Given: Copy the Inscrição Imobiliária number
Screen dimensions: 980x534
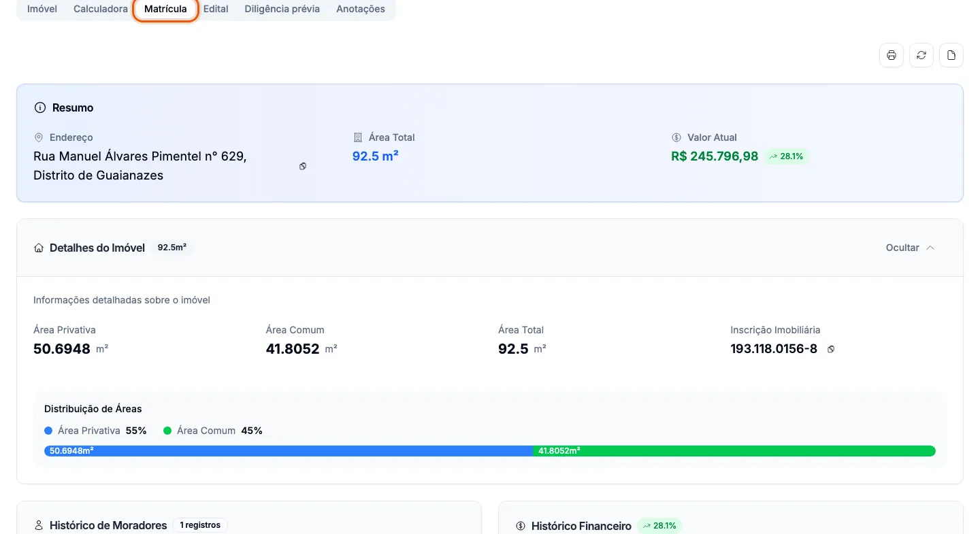Looking at the screenshot, I should [x=831, y=349].
